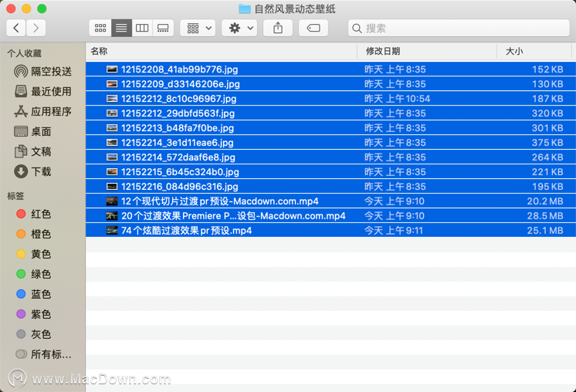Open 下载 in the sidebar

(32, 171)
